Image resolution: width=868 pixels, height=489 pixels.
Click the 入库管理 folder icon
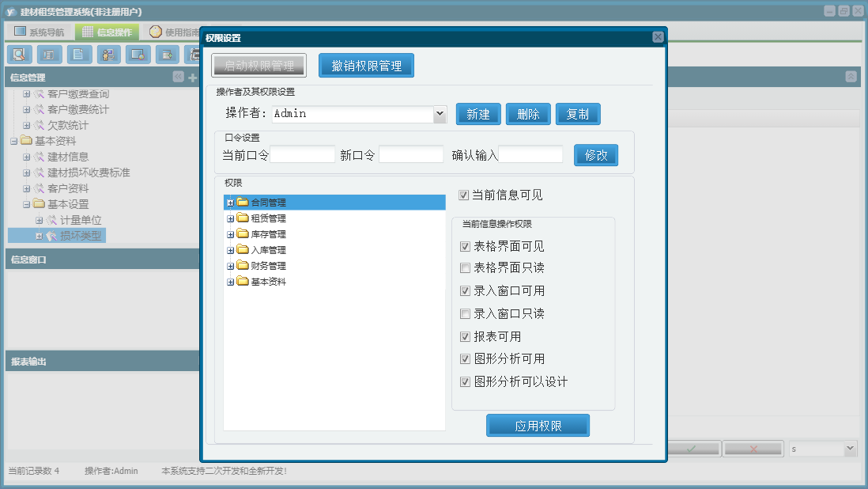[x=243, y=250]
